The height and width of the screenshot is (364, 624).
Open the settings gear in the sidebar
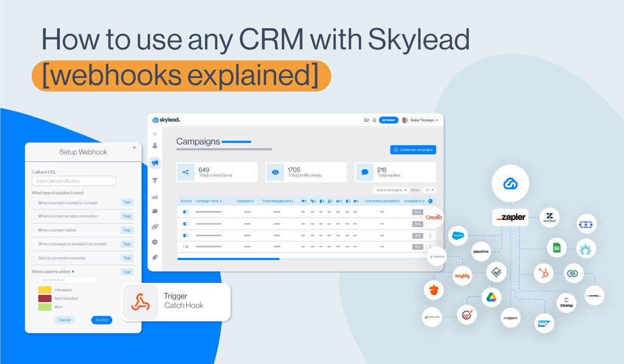(155, 242)
